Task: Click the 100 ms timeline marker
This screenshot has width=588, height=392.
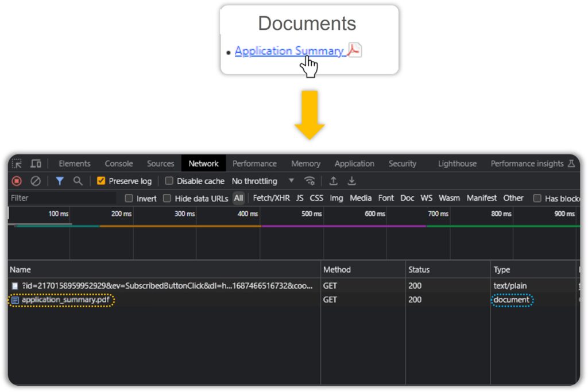Action: (59, 214)
